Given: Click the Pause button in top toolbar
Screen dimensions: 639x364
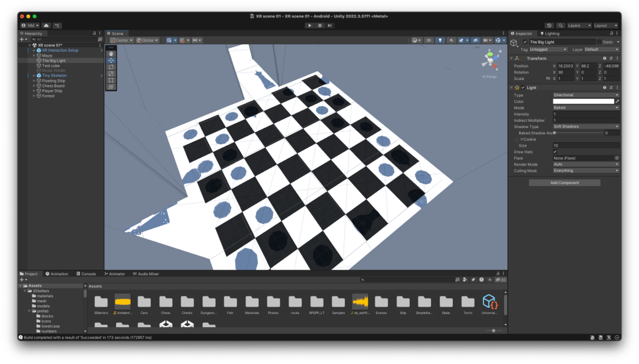Looking at the screenshot, I should coord(320,26).
